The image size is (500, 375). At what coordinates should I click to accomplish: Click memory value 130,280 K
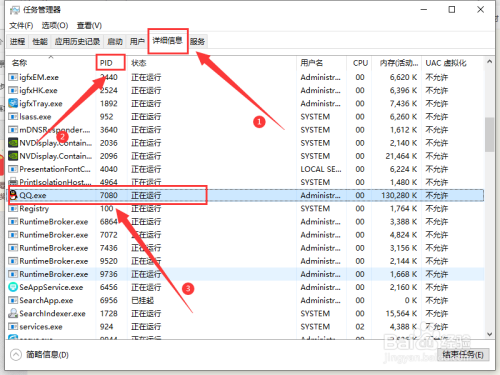coord(399,195)
